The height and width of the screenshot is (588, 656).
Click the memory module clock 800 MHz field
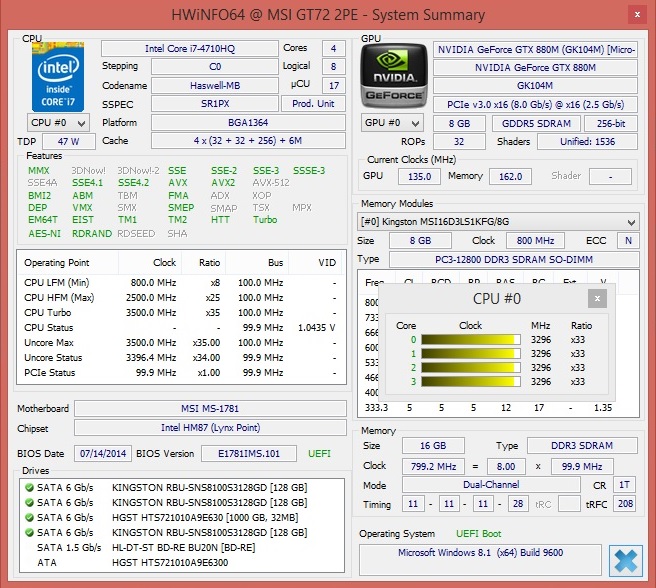click(536, 241)
